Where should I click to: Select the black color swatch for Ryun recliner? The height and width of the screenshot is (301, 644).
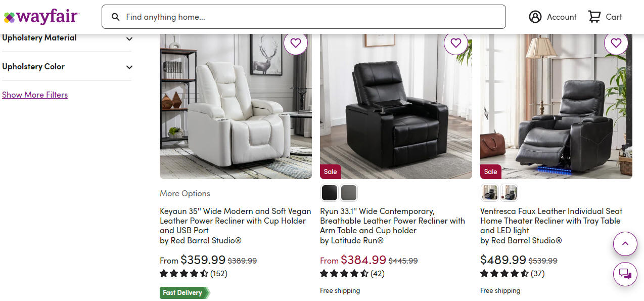tap(330, 193)
